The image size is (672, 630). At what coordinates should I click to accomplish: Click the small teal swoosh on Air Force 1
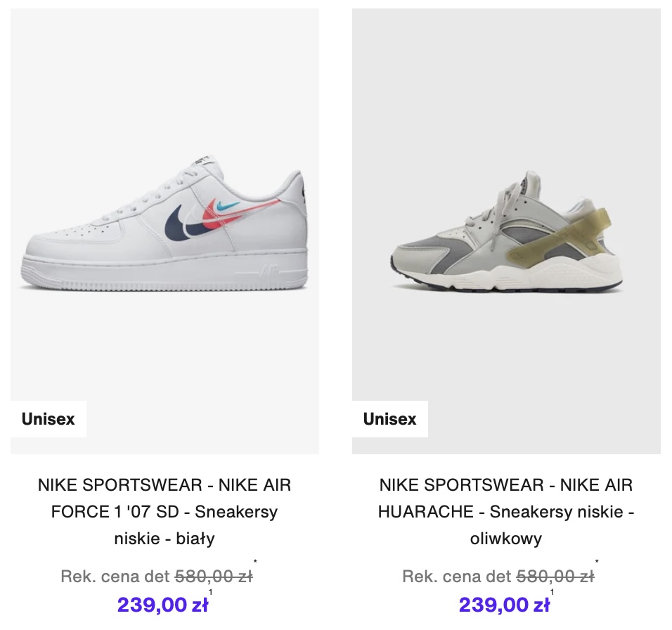(227, 206)
